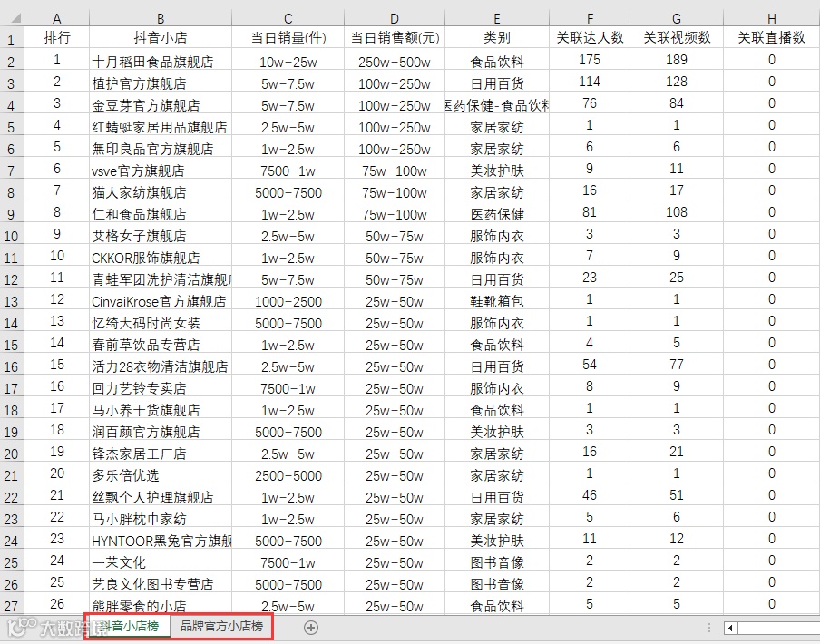820x644 pixels.
Task: Click the 当日销售额(元) header cell
Action: click(394, 38)
